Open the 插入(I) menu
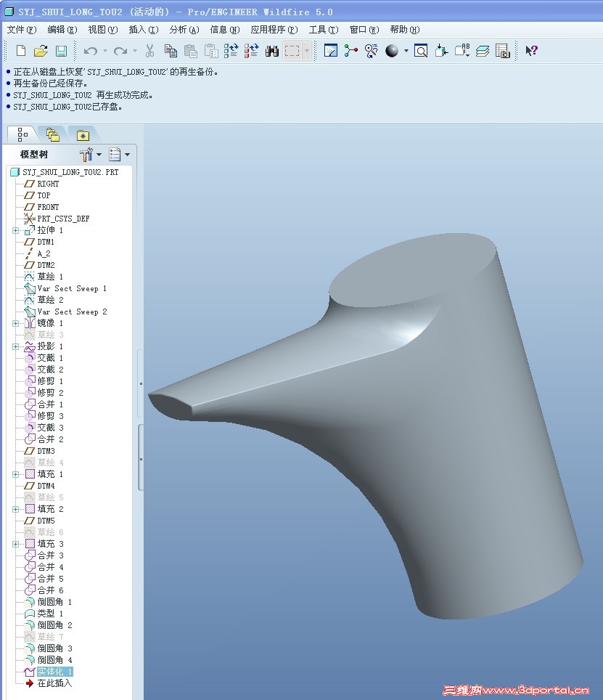603x700 pixels. [143, 30]
